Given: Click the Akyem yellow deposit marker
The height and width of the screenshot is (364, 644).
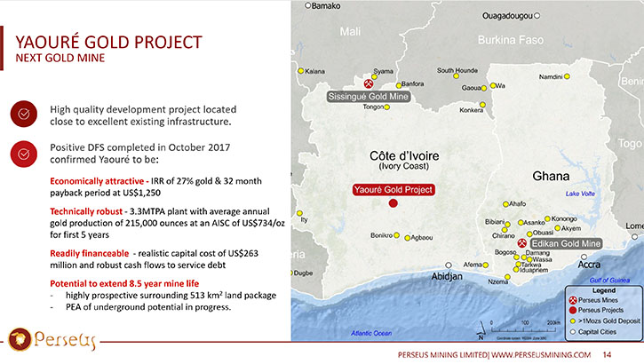Looking at the screenshot, I should [557, 228].
